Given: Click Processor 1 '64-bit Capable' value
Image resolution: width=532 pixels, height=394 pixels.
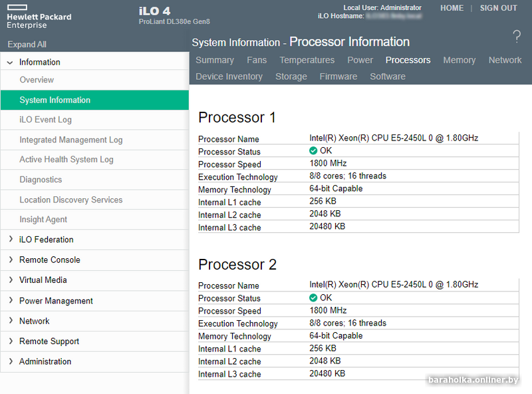Looking at the screenshot, I should point(336,188).
